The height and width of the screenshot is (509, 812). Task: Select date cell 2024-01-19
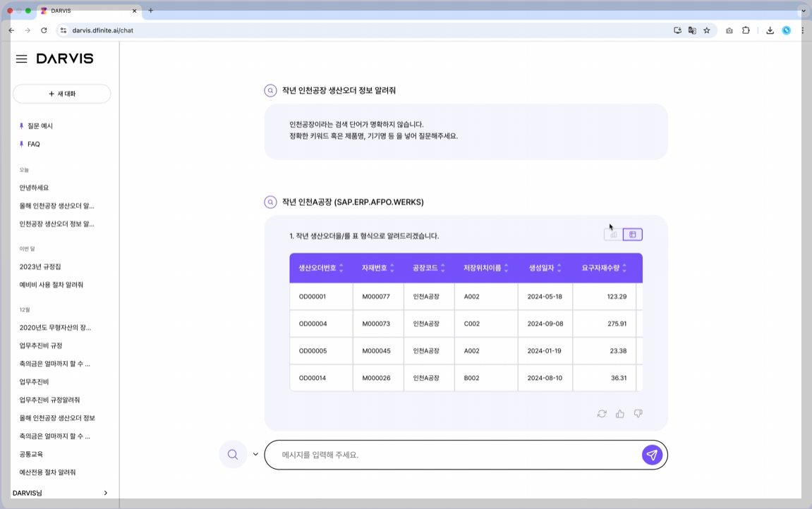[x=545, y=350]
